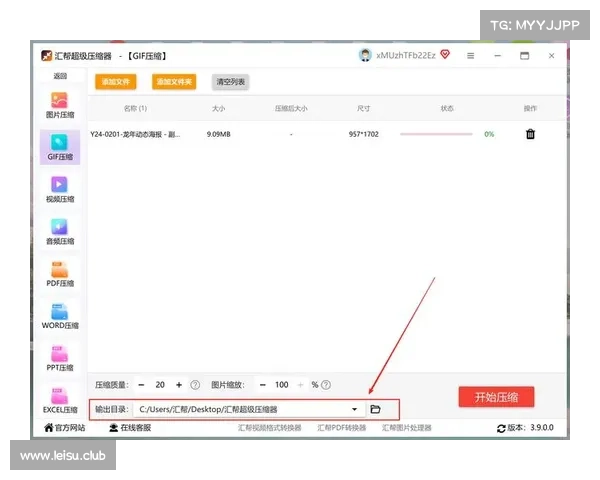Open the 在线客服 link in footer
This screenshot has width=600, height=480.
click(x=130, y=428)
